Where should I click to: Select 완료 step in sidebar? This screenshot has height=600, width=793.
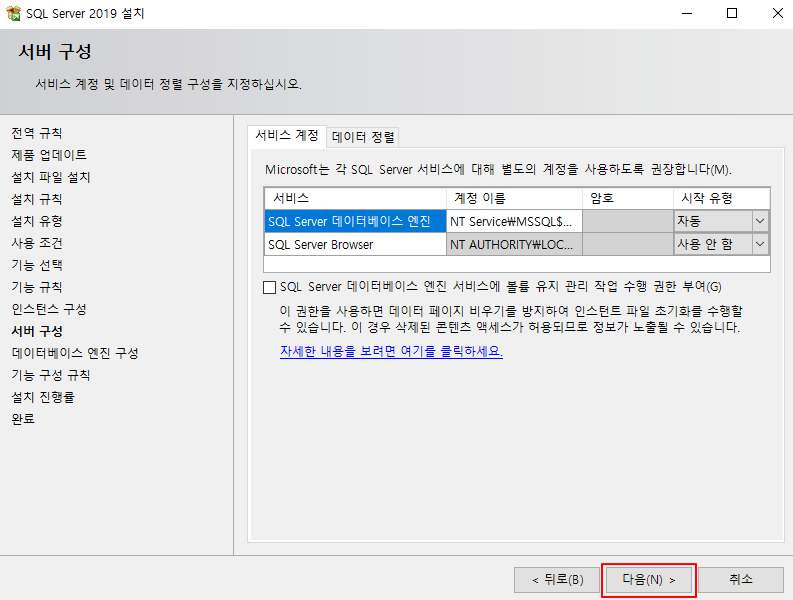tap(23, 419)
